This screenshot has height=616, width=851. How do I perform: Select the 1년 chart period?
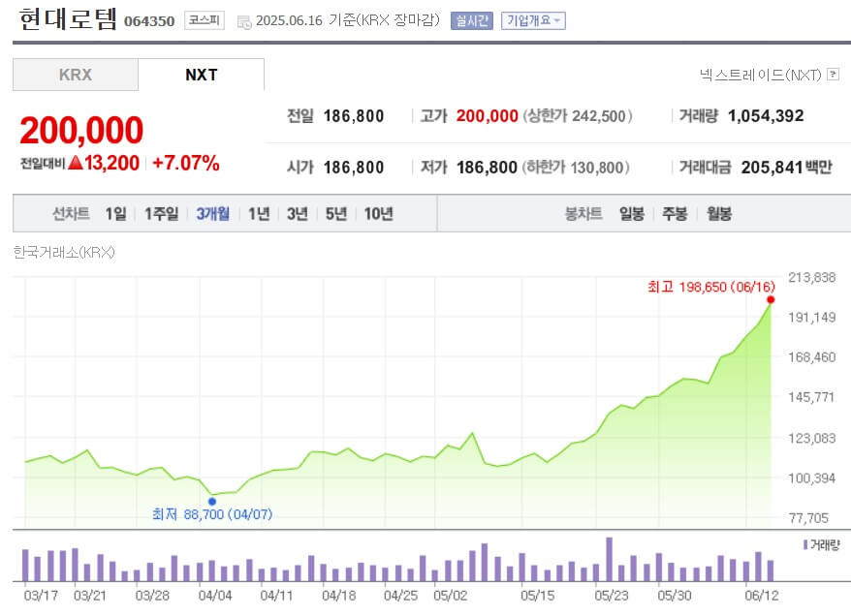[258, 212]
